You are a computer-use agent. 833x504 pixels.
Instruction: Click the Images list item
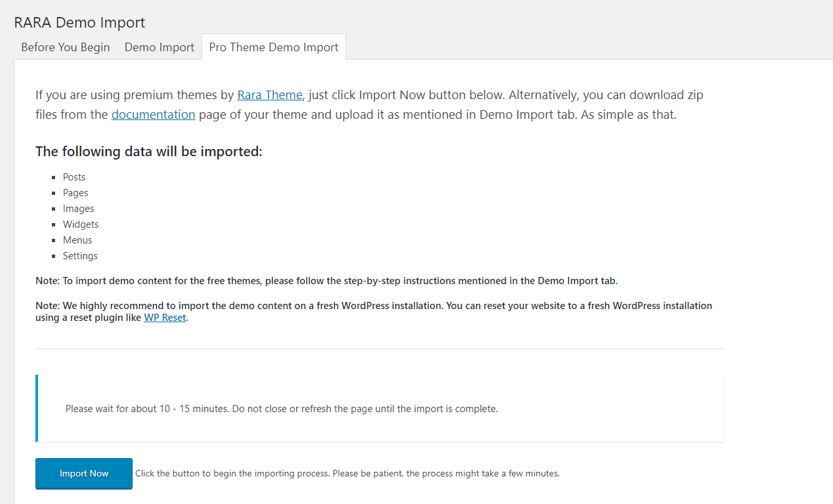pos(79,209)
